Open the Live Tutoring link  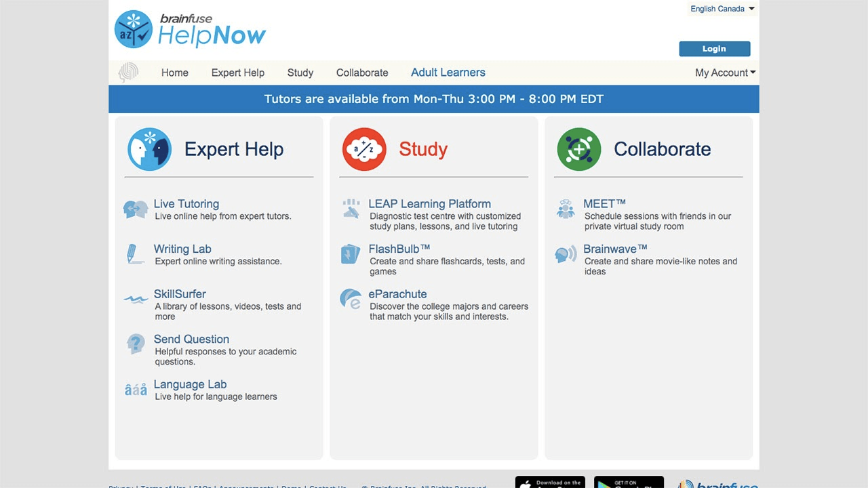tap(186, 204)
